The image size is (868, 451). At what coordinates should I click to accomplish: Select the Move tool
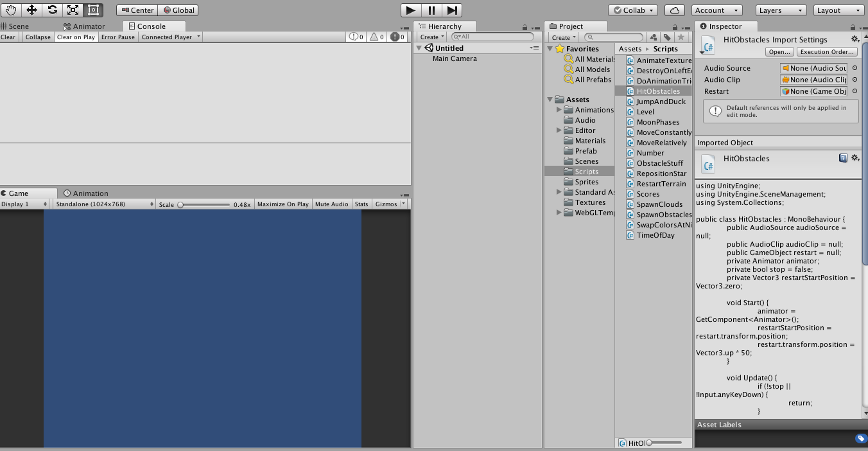31,10
